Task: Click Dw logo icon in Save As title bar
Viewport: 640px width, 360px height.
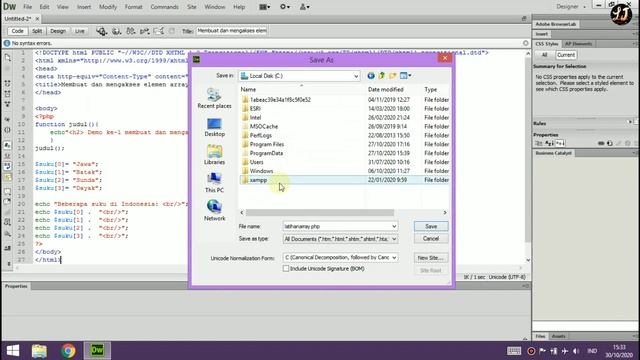Action: pyautogui.click(x=196, y=60)
